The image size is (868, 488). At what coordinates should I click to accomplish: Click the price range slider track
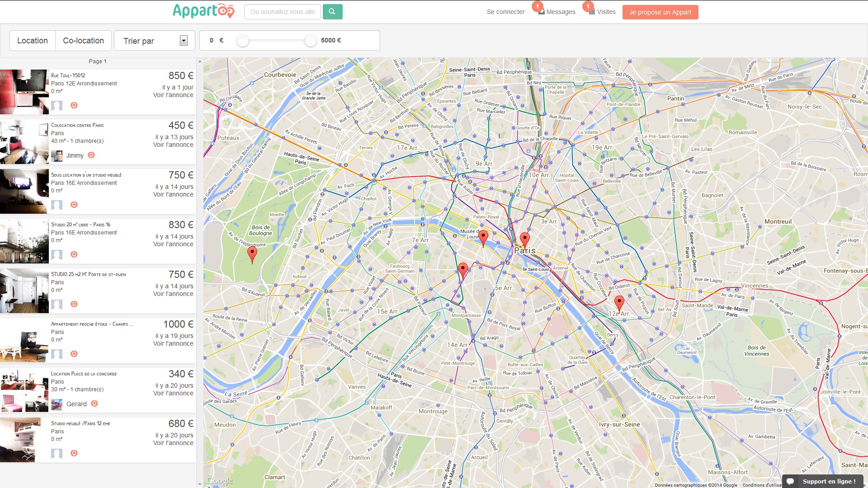[277, 41]
